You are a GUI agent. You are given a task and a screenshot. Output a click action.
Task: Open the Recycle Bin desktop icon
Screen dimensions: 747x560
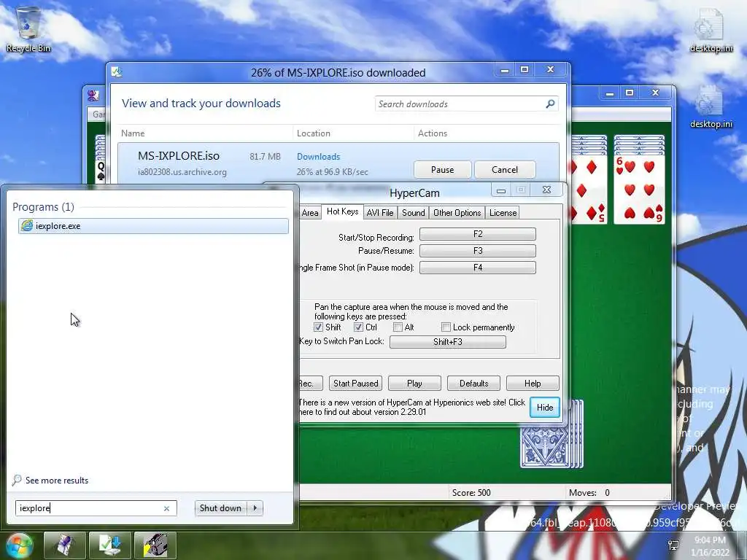(x=28, y=28)
